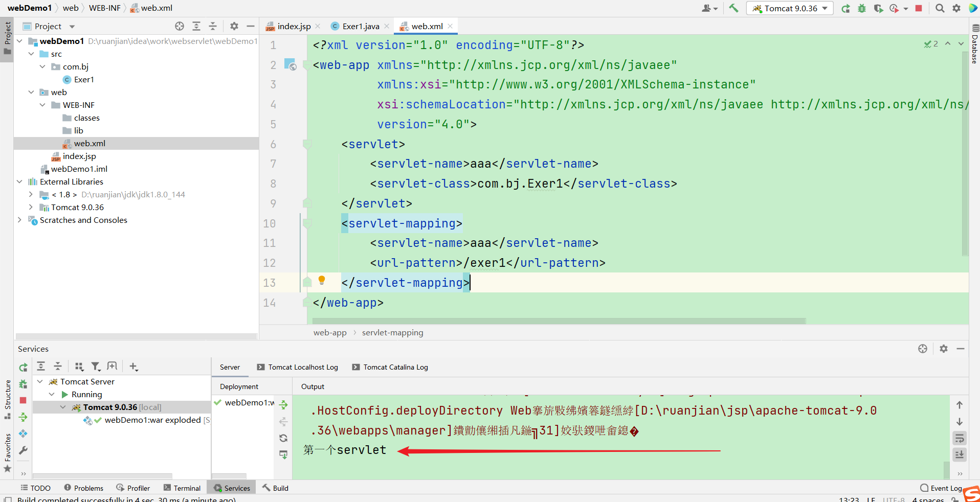This screenshot has width=980, height=502.
Task: Click Debug rerun icon in Services sidebar
Action: pyautogui.click(x=23, y=384)
